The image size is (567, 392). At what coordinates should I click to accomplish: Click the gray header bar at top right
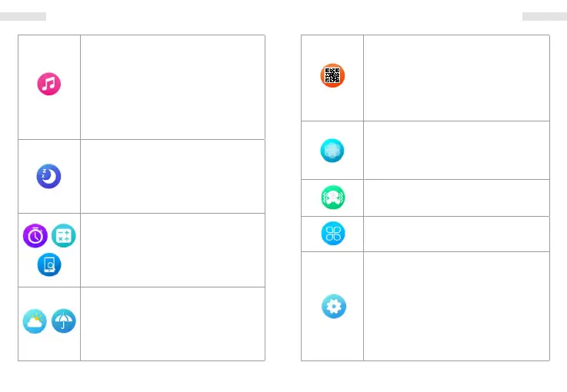pos(544,16)
